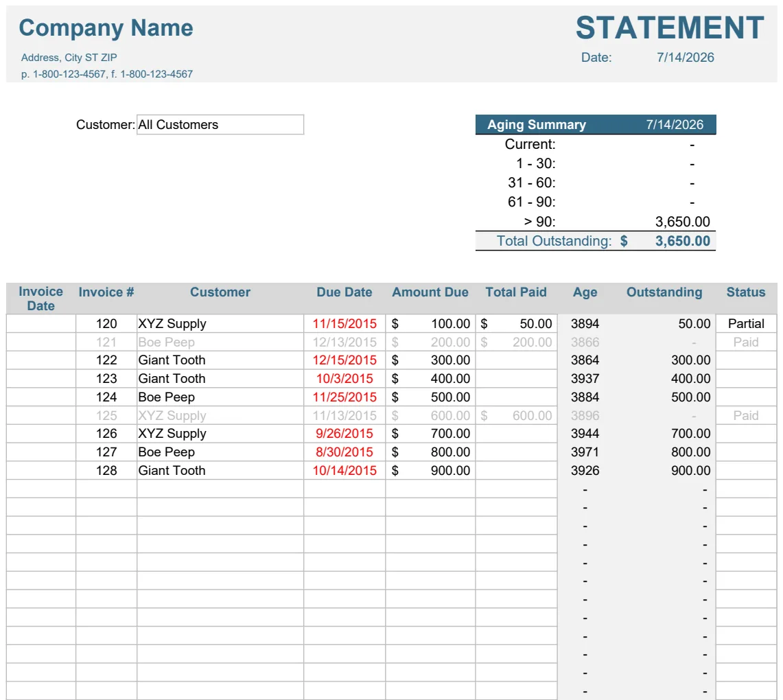Click the STATEMENT title
Viewport: 783px width, 700px height.
pos(670,27)
